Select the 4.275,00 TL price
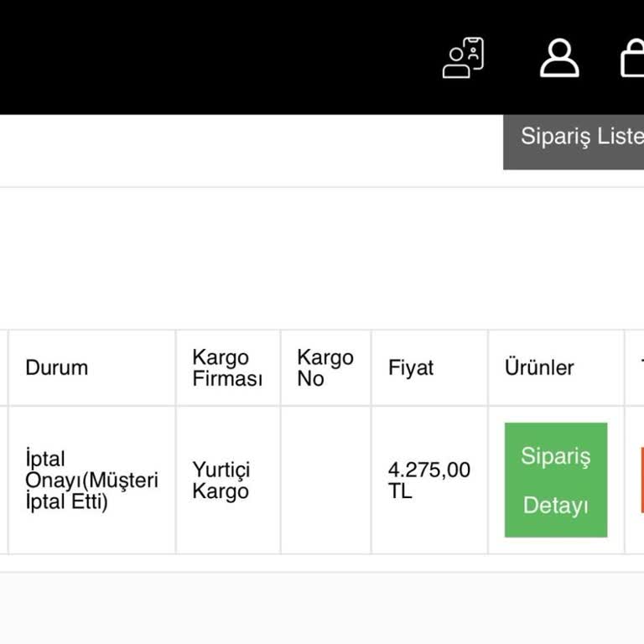The height and width of the screenshot is (644, 644). click(x=428, y=480)
